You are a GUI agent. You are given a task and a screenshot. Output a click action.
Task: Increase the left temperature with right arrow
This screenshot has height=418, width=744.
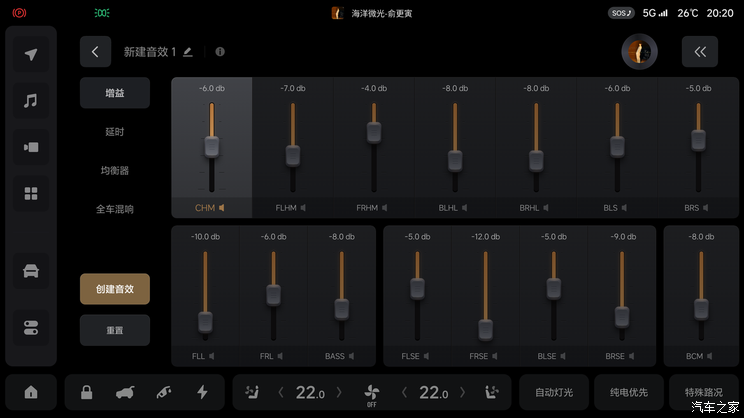coord(340,392)
